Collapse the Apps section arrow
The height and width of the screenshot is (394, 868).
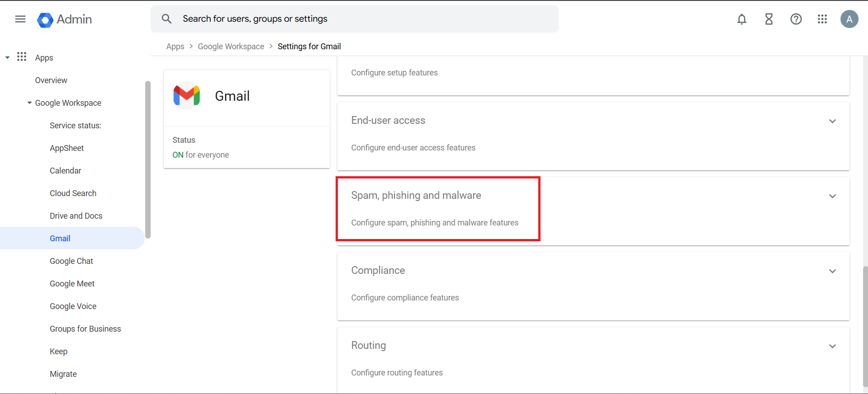7,58
